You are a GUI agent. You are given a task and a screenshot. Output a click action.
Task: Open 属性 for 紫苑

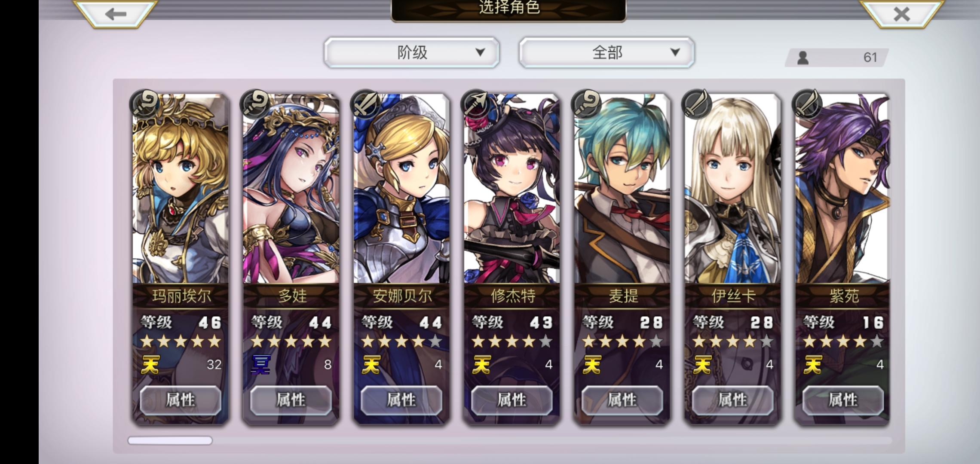[843, 400]
